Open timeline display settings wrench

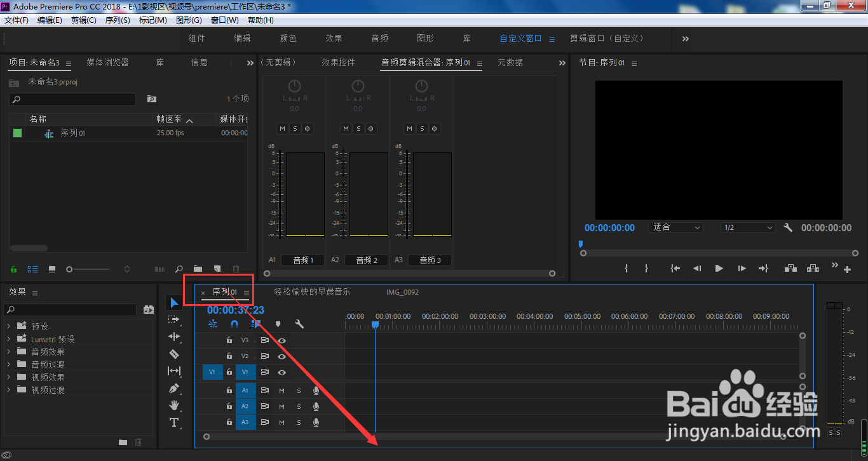(299, 324)
